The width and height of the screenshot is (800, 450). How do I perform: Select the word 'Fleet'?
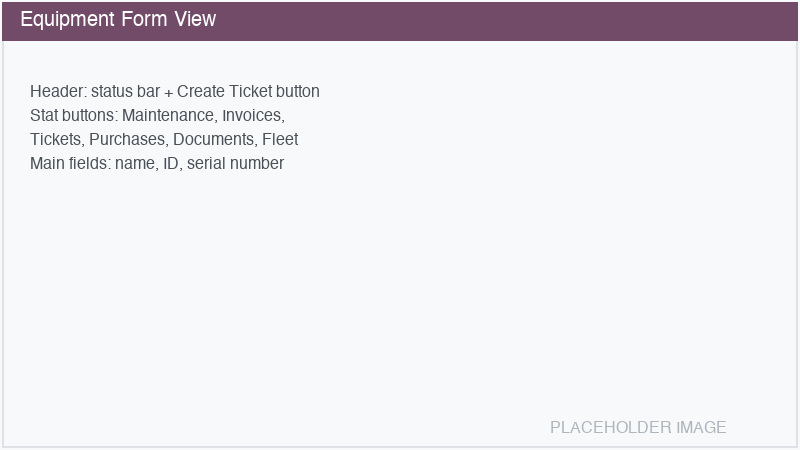(280, 140)
